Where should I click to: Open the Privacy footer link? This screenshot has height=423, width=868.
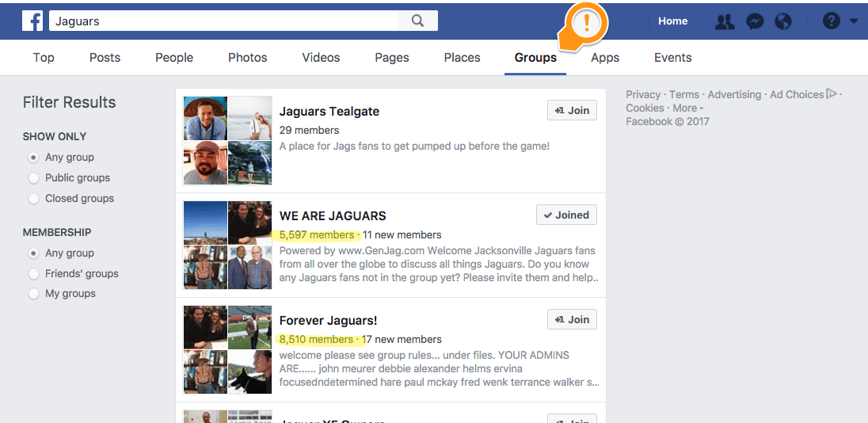click(x=643, y=95)
